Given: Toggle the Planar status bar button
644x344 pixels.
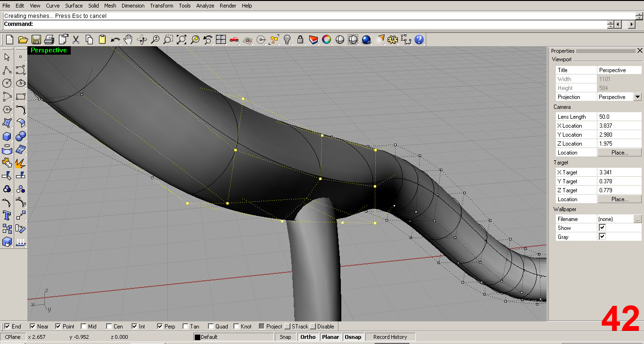Looking at the screenshot, I should [x=330, y=337].
